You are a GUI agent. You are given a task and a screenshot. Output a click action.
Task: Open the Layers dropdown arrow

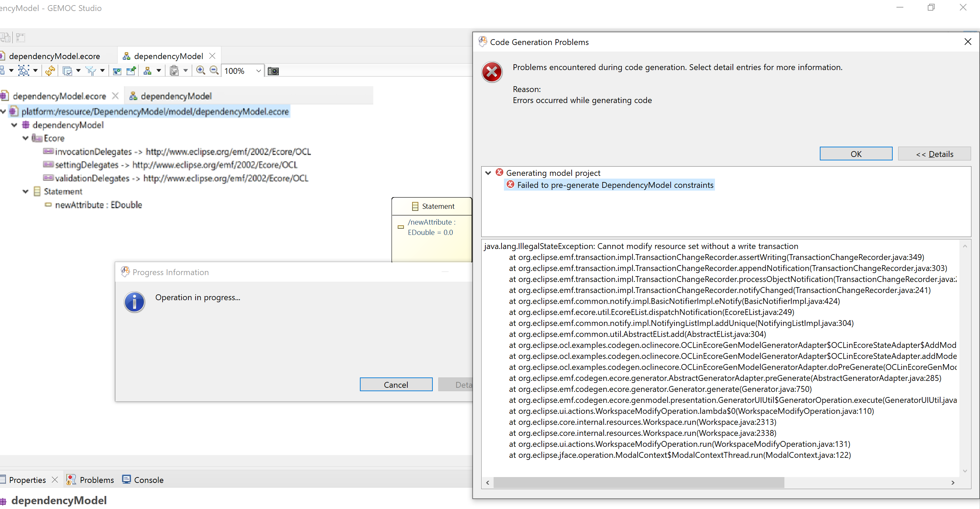tap(78, 70)
